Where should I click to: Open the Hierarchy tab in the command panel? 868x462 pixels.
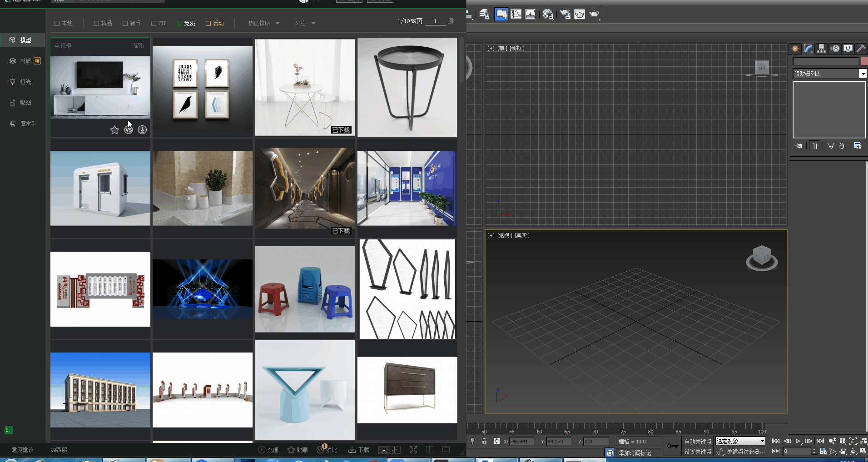click(821, 49)
